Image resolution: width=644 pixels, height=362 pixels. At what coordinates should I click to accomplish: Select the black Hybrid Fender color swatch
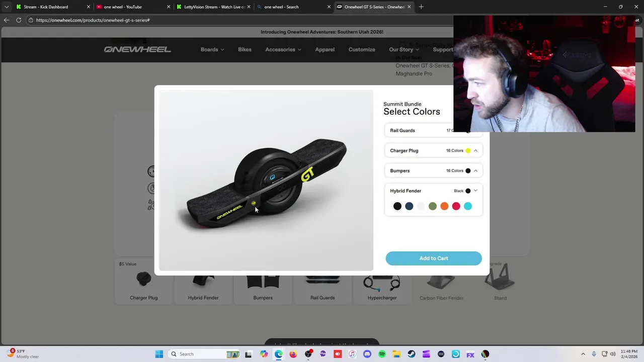[x=397, y=206]
